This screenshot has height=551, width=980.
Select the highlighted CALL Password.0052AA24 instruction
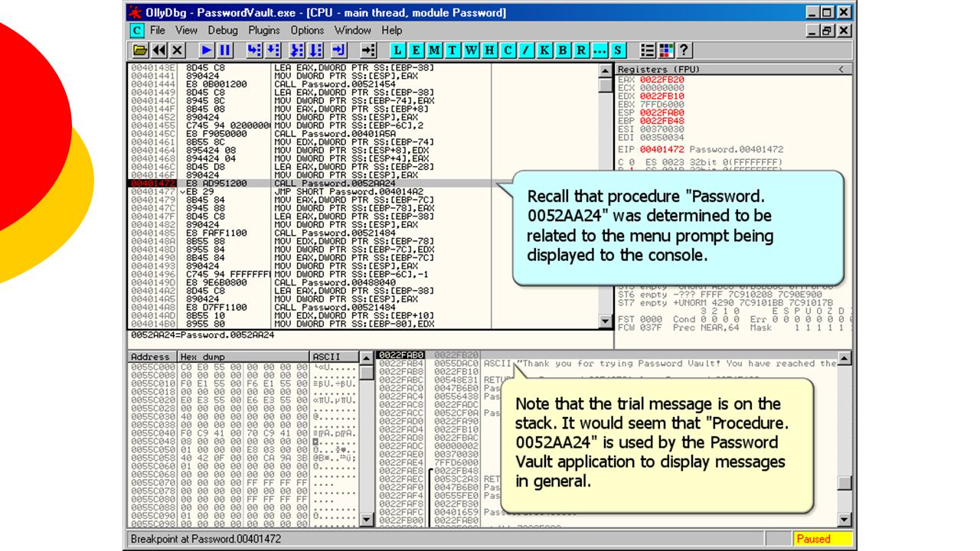tap(364, 184)
